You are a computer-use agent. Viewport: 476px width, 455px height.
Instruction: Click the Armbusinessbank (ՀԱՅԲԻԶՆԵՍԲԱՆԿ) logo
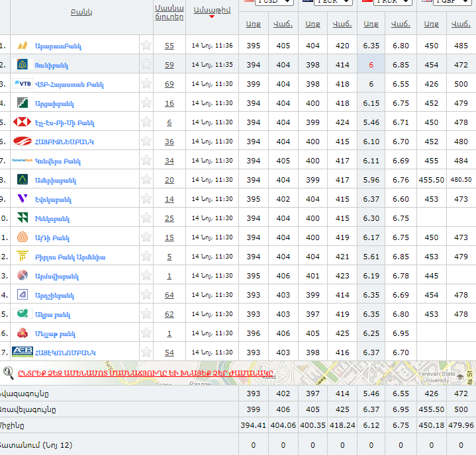click(23, 141)
